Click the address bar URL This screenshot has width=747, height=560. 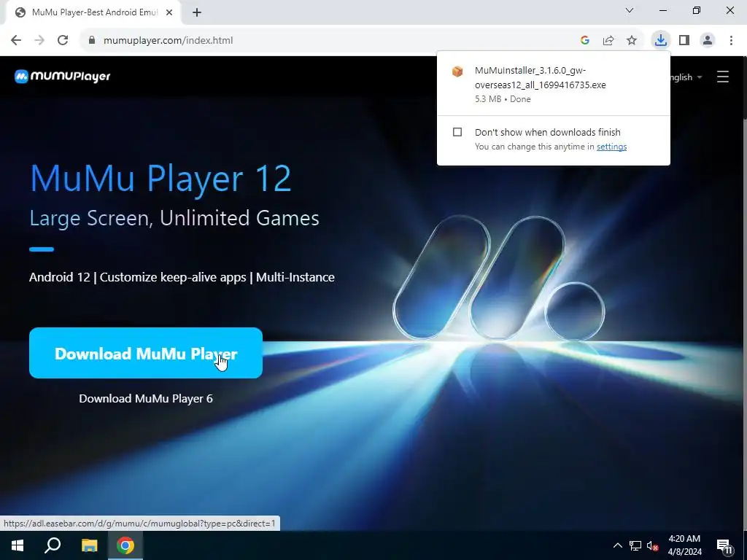(x=169, y=40)
